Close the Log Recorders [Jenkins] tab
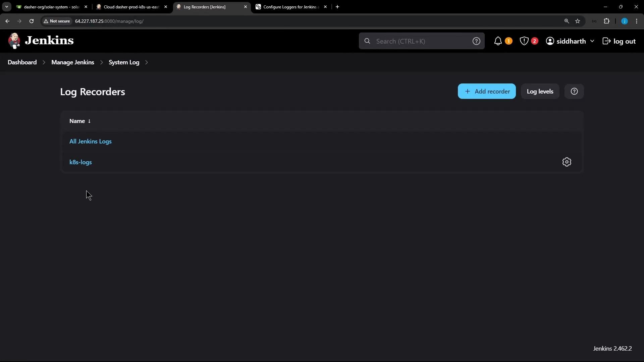This screenshot has width=644, height=362. point(246,7)
